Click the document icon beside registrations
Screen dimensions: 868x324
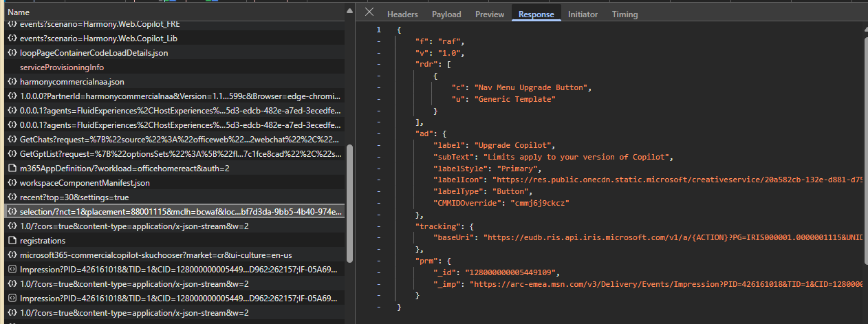click(x=12, y=241)
